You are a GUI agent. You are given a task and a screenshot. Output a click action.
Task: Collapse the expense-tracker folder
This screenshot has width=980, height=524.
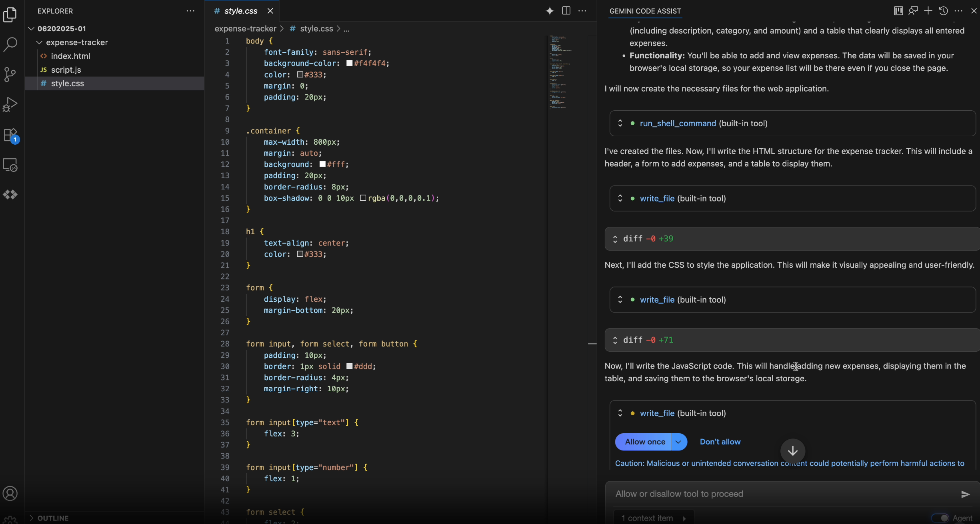click(39, 42)
